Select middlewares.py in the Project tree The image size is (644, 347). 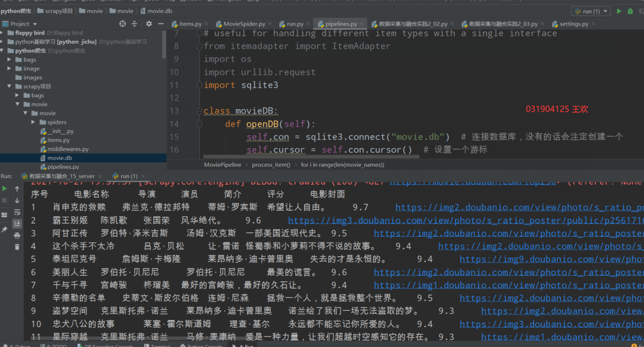pyautogui.click(x=68, y=149)
